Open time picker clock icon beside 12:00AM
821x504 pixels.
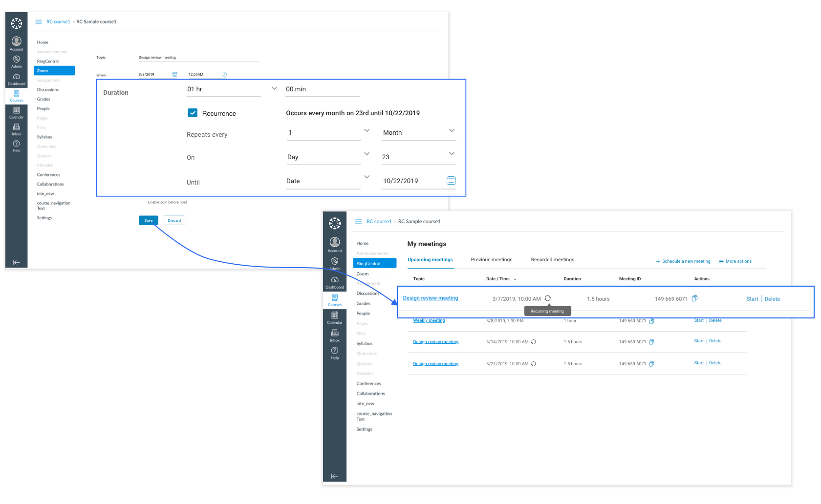[224, 74]
